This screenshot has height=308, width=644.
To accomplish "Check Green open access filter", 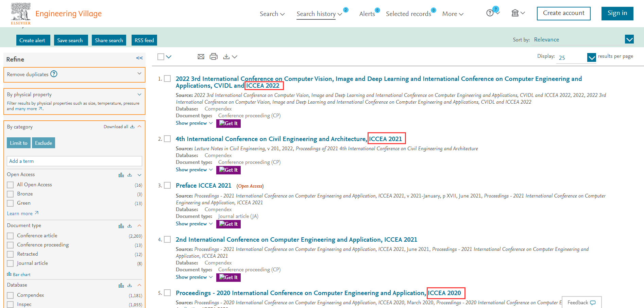I will [10, 203].
